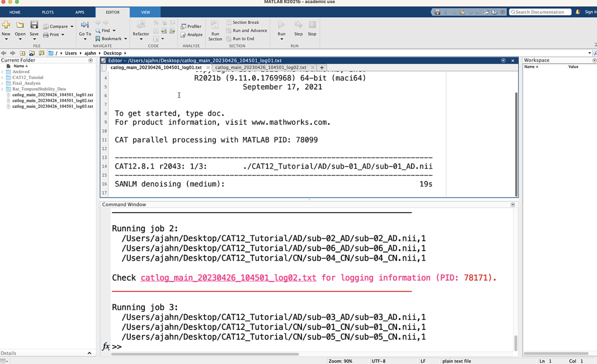
Task: Expand the Archived folder
Action: point(2,72)
